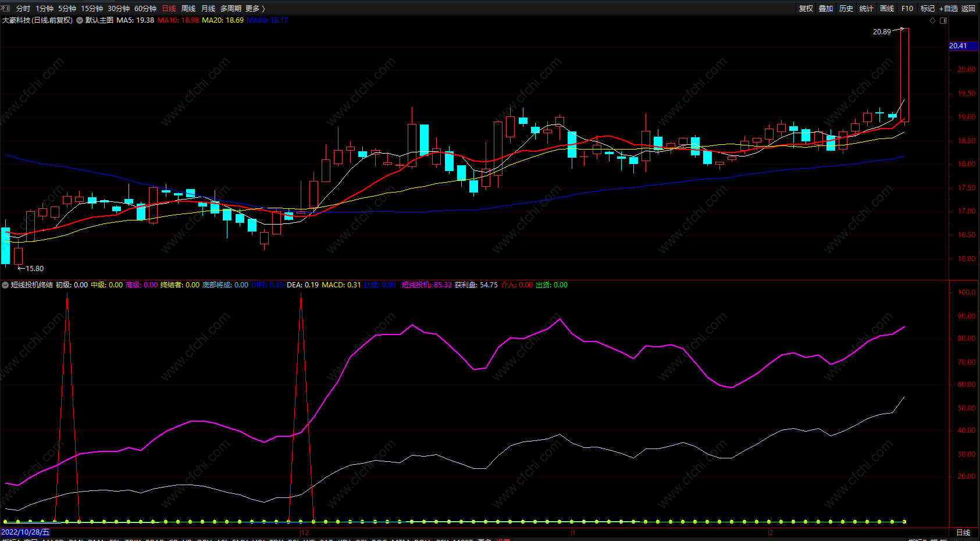Activate the 画线 drawing tool

click(x=887, y=8)
